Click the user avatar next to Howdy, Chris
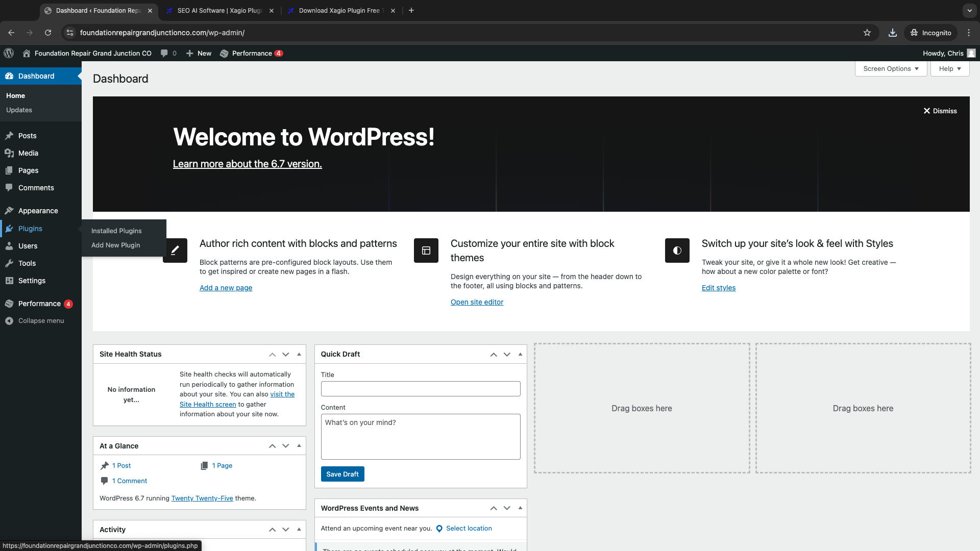The height and width of the screenshot is (551, 980). (x=971, y=53)
